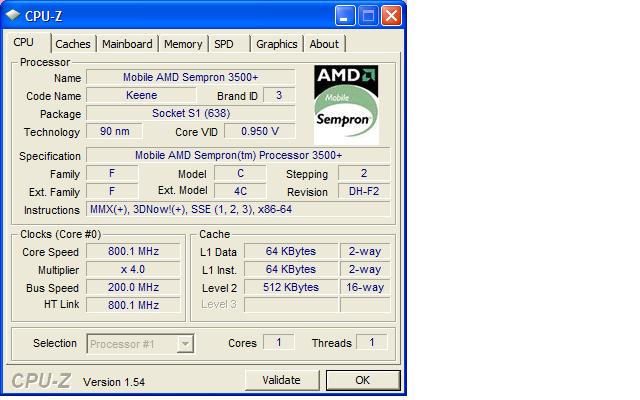Select the CPU tab
640x400 pixels.
coord(28,42)
